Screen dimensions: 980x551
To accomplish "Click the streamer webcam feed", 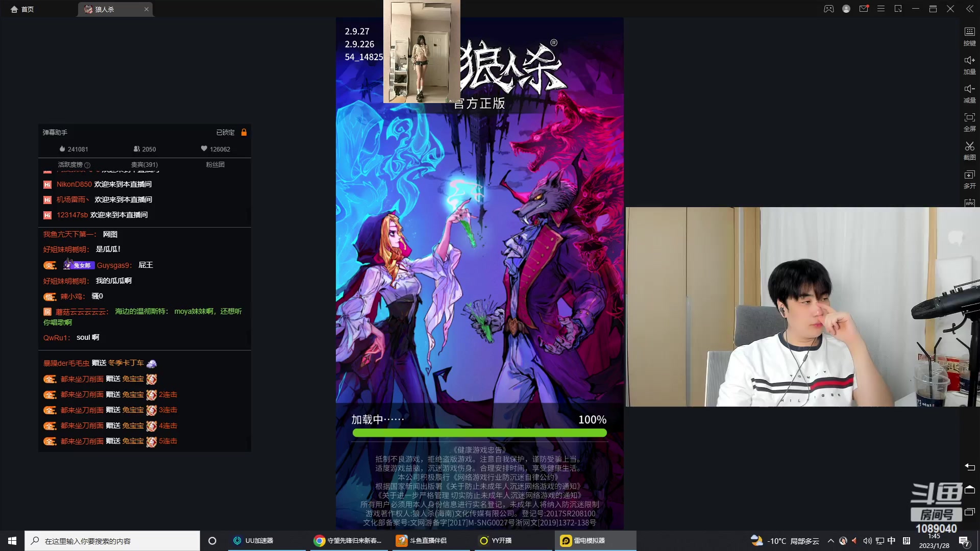I will tap(802, 307).
